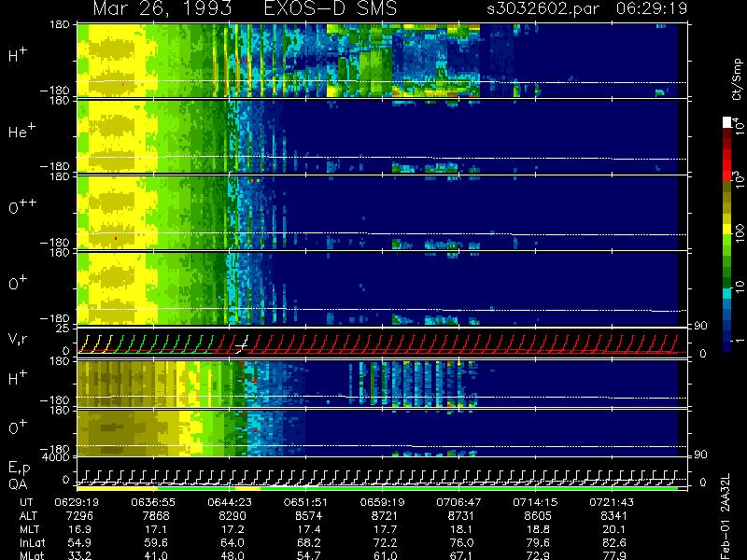Click MLT value '20.1'
Viewport: 747px width, 560px height.
(x=614, y=529)
